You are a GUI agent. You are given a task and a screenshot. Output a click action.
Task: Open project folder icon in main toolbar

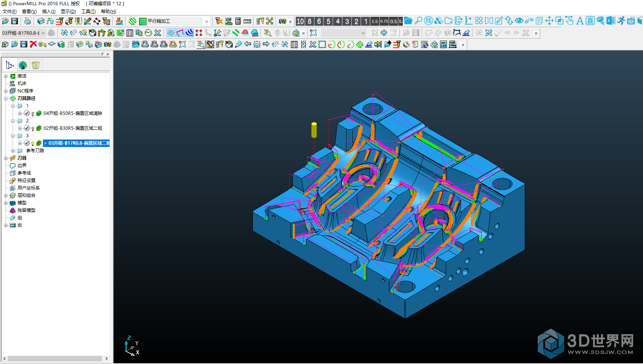[5, 21]
